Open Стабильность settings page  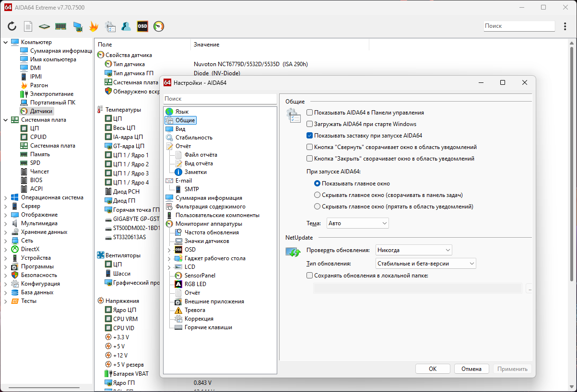pos(194,138)
